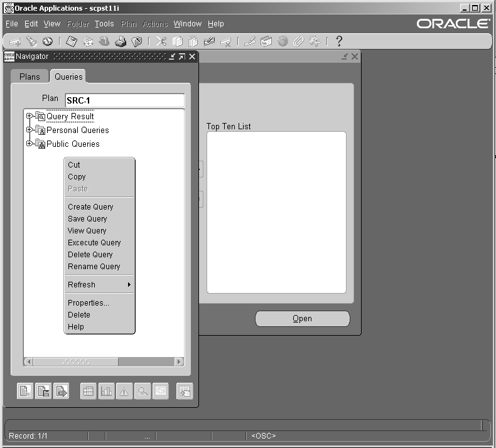Open the Tools menu
This screenshot has height=448, width=496.
click(104, 24)
